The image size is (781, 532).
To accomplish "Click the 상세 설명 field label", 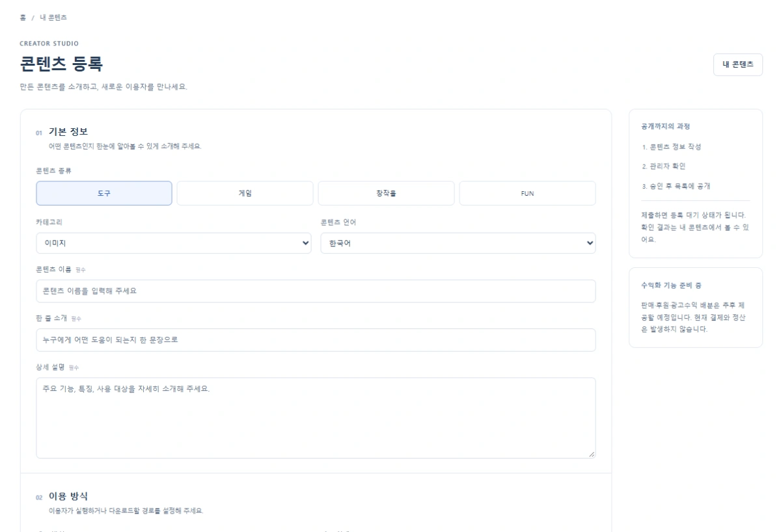I will coord(50,367).
